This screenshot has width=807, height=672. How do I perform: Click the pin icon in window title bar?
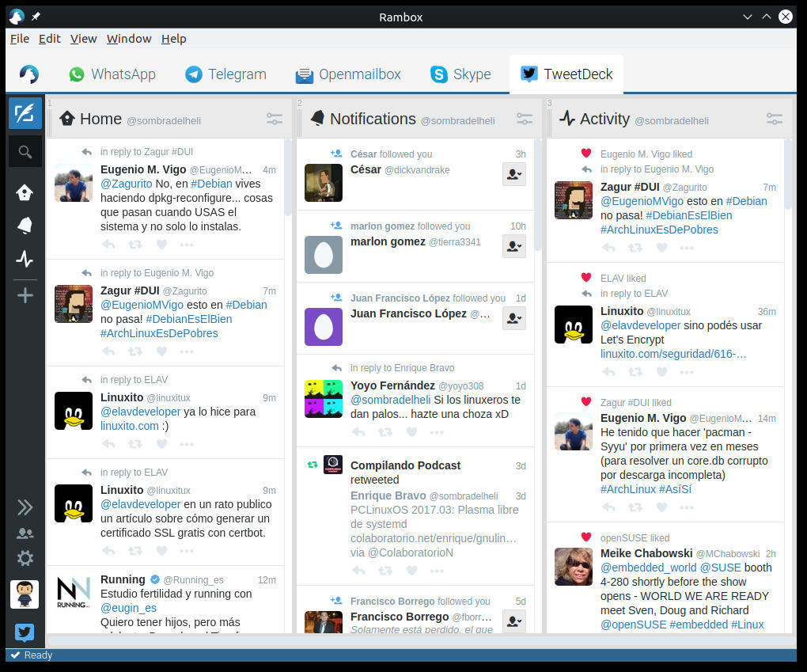pos(36,17)
